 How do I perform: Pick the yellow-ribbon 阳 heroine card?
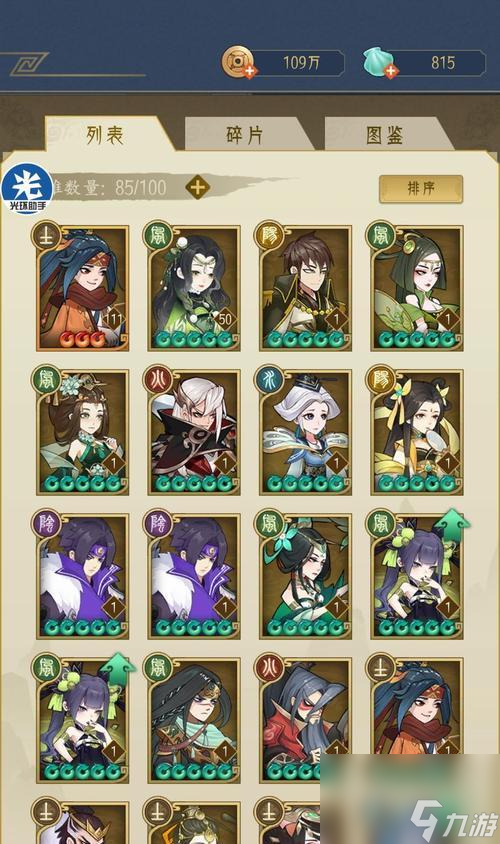coord(417,432)
